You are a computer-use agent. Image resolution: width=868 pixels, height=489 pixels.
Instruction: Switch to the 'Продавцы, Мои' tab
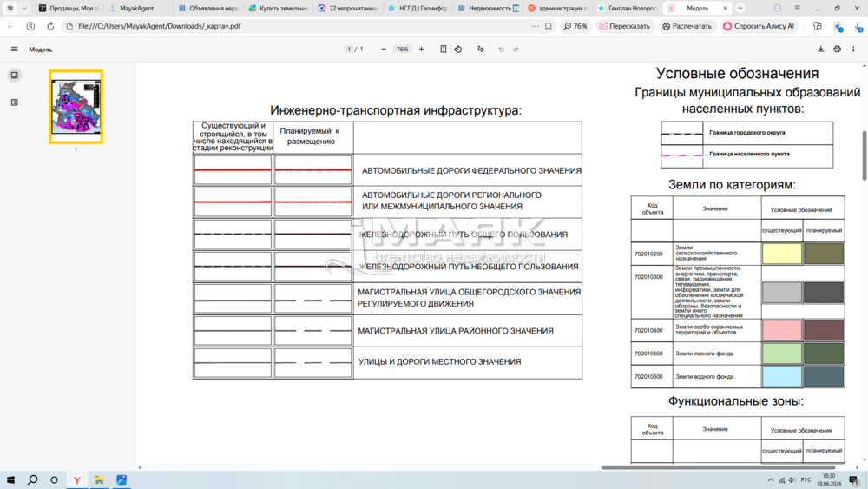[x=69, y=9]
